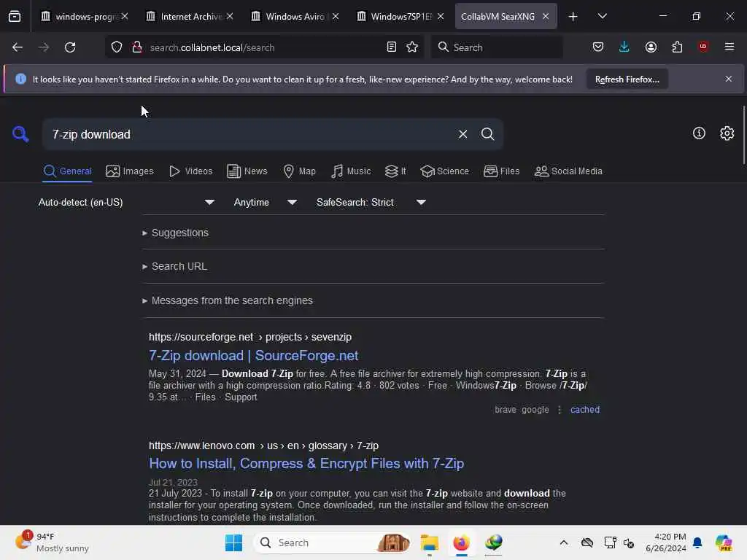The image size is (747, 560).
Task: Open Firefox View tab overview icon
Action: 15,16
